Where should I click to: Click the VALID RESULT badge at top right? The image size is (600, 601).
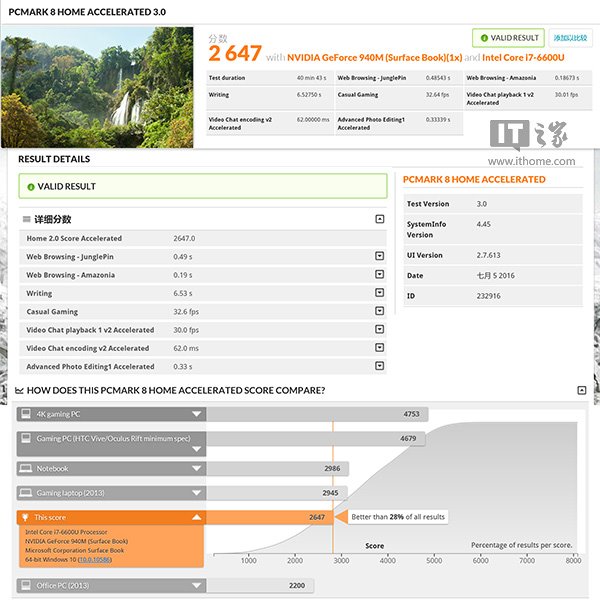508,38
